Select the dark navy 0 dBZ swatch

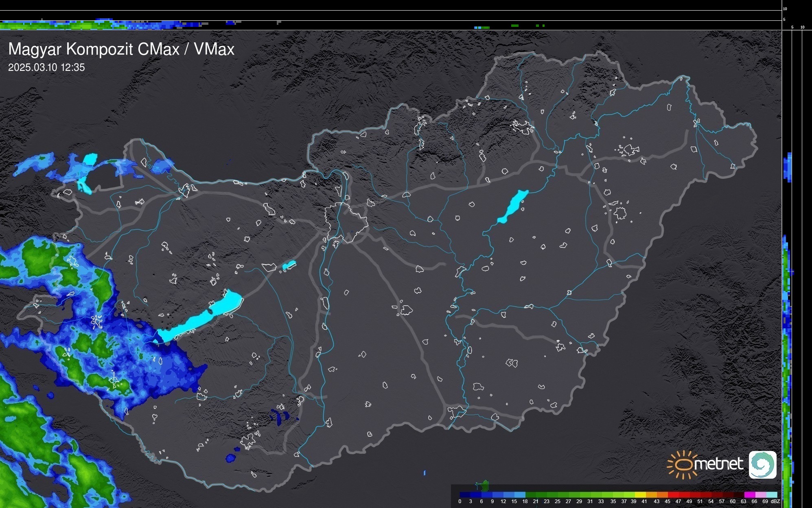pos(465,495)
